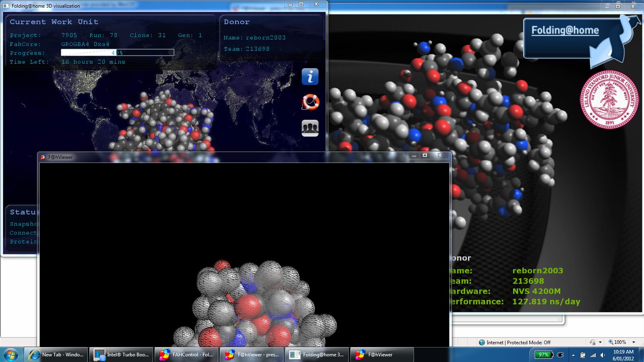Click the '16 hours 20 mins' time left
This screenshot has width=644, height=362.
point(93,62)
